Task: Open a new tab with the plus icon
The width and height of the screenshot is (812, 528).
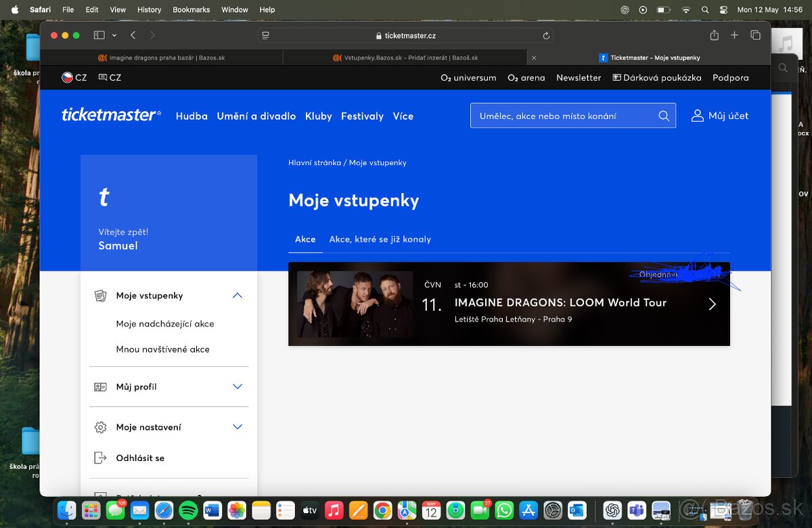Action: (734, 35)
